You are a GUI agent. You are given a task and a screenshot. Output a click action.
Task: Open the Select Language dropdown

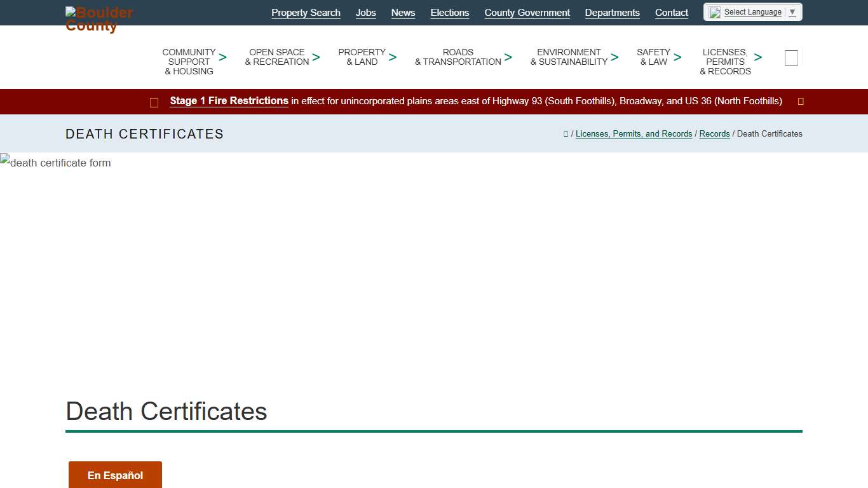(753, 12)
